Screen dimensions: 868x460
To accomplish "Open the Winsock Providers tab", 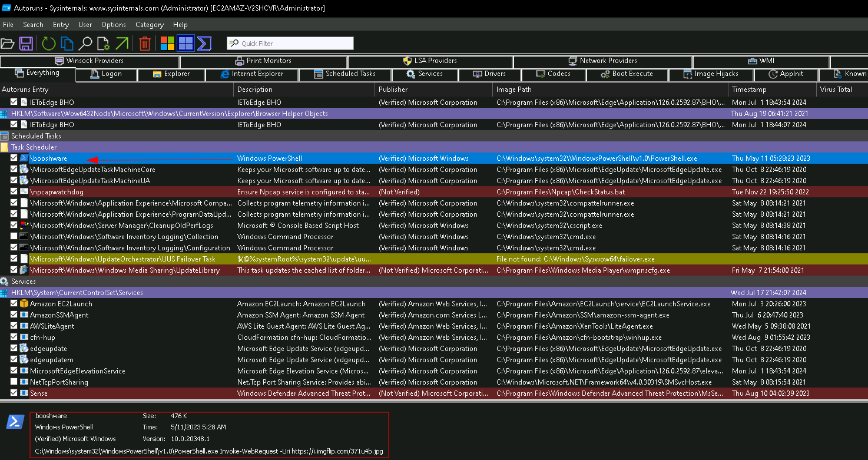I will (x=90, y=61).
